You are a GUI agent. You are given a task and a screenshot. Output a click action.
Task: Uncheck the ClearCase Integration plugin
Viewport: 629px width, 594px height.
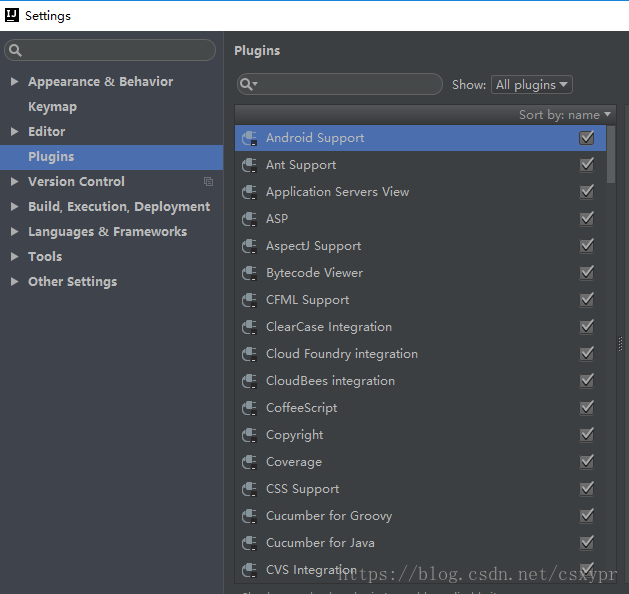coord(586,327)
